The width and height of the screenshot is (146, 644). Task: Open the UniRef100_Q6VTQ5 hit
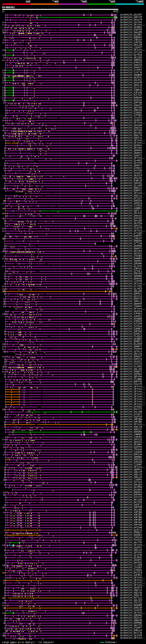click(x=131, y=108)
